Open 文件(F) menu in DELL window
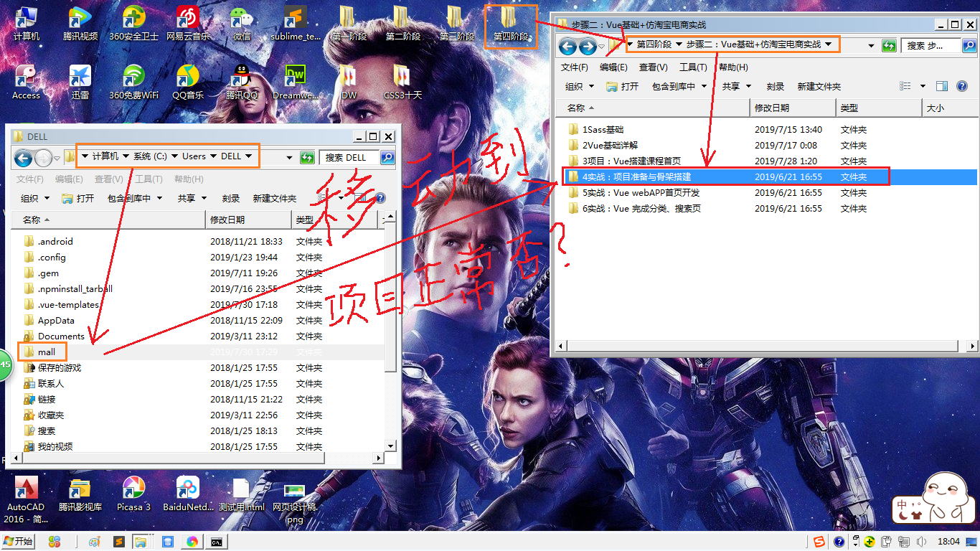The width and height of the screenshot is (980, 551). [30, 179]
